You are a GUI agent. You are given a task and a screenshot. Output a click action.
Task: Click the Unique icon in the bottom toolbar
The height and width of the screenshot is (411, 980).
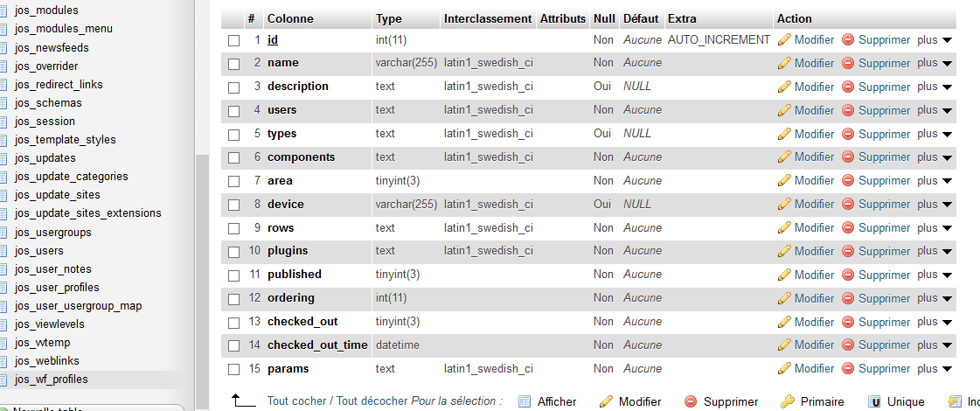[875, 401]
